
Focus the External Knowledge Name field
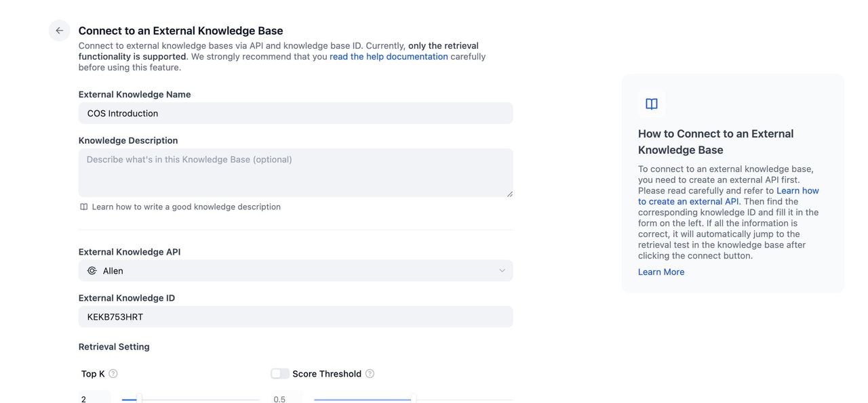(296, 113)
